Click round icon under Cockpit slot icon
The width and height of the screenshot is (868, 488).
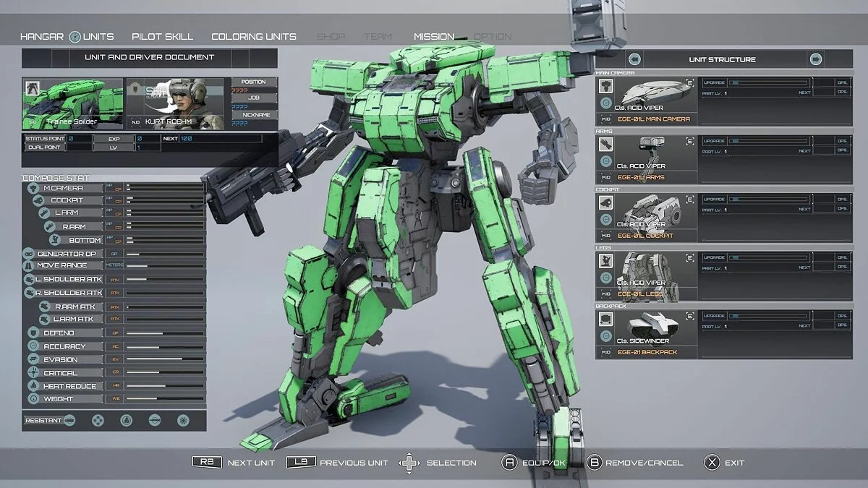click(605, 220)
